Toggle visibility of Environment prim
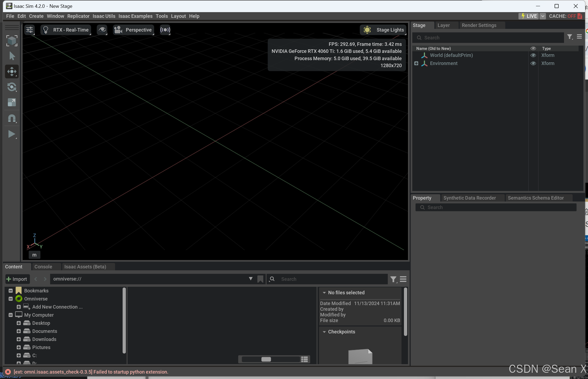588x379 pixels. click(533, 63)
